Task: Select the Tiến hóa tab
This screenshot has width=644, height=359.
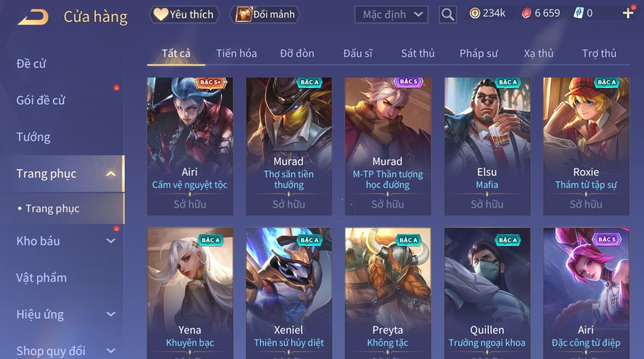Action: [x=236, y=53]
